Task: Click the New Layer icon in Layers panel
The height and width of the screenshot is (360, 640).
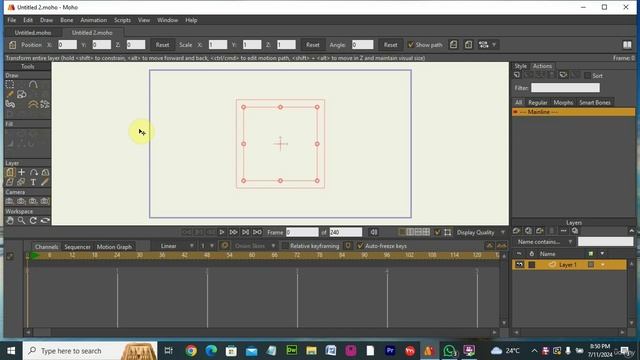Action: (x=517, y=231)
